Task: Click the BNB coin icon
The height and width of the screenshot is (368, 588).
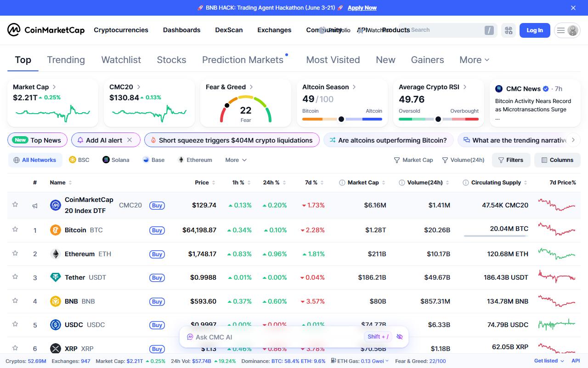Action: (x=56, y=301)
